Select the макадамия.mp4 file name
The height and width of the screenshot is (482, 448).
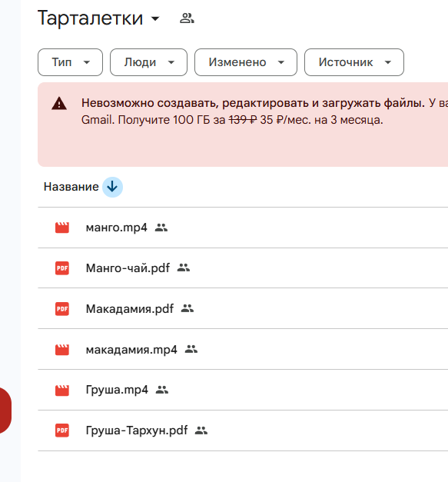tap(131, 350)
